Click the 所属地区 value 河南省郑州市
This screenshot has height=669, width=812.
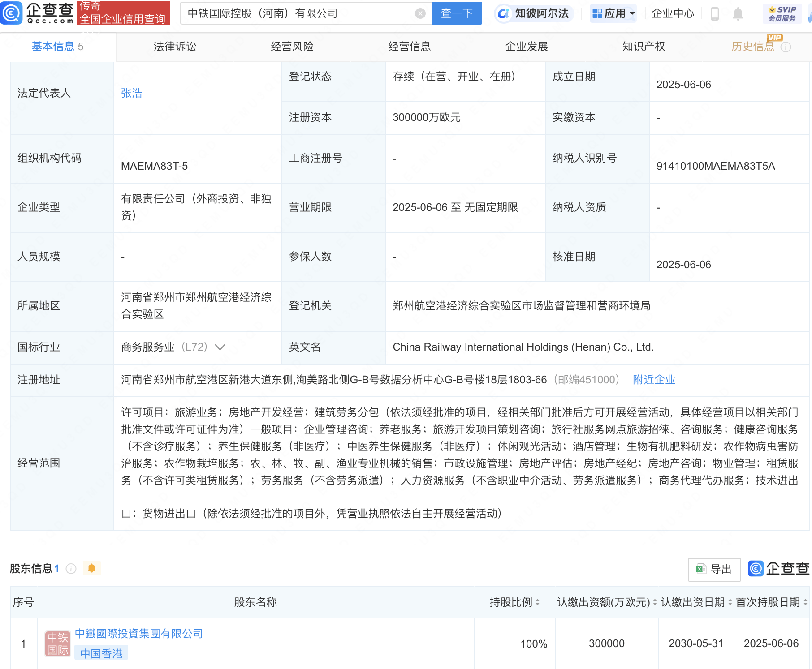click(196, 306)
